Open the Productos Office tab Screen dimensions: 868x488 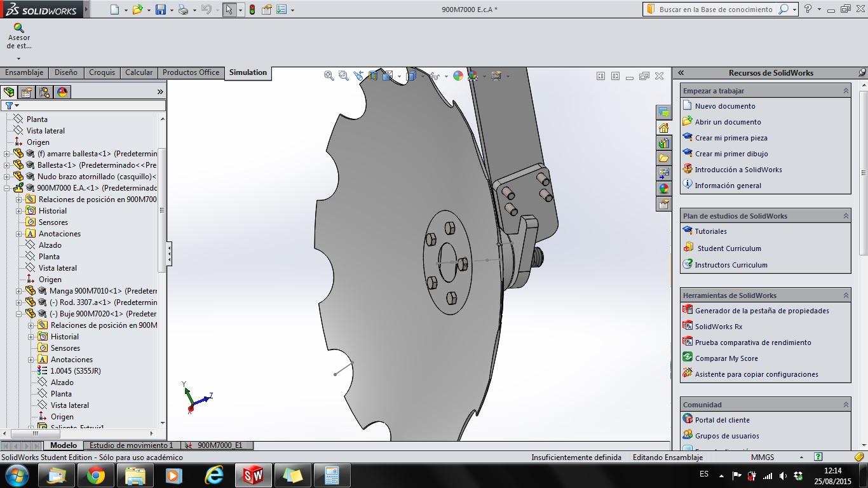[x=191, y=72]
